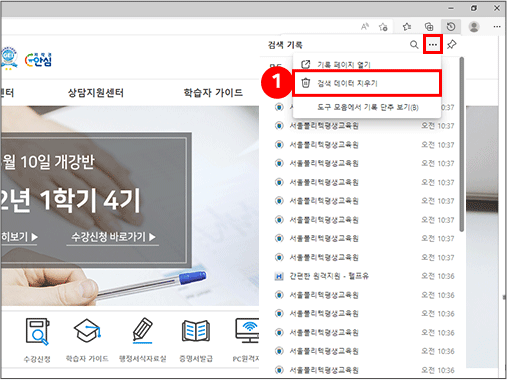Screen dimensions: 507x380
Task: Click the Read aloud icon in toolbar
Action: click(x=365, y=27)
